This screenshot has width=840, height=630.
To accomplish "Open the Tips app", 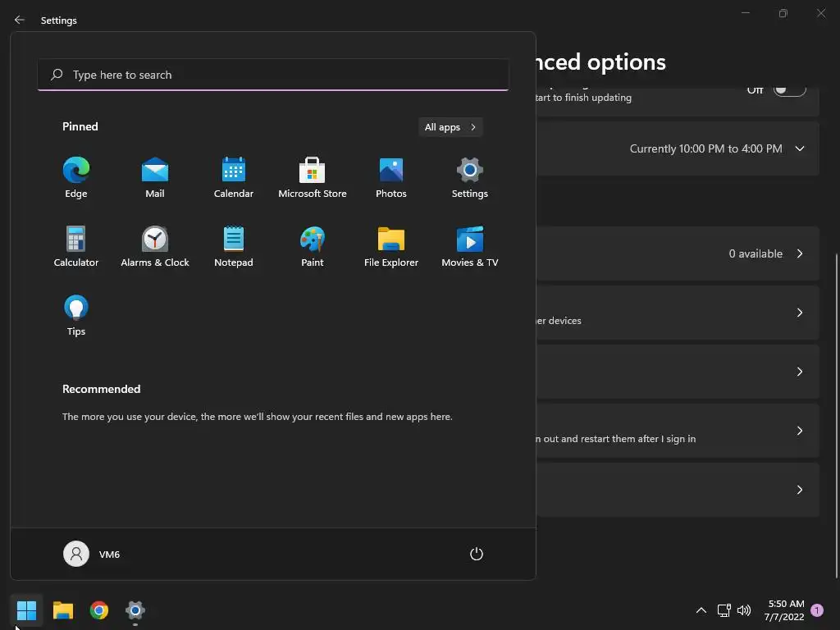I will [76, 316].
